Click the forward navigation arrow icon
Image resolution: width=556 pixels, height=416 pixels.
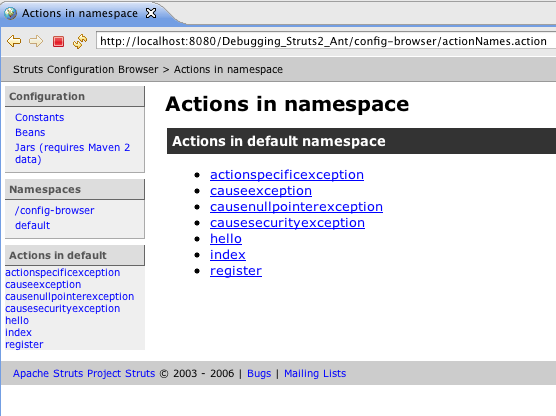pyautogui.click(x=36, y=41)
